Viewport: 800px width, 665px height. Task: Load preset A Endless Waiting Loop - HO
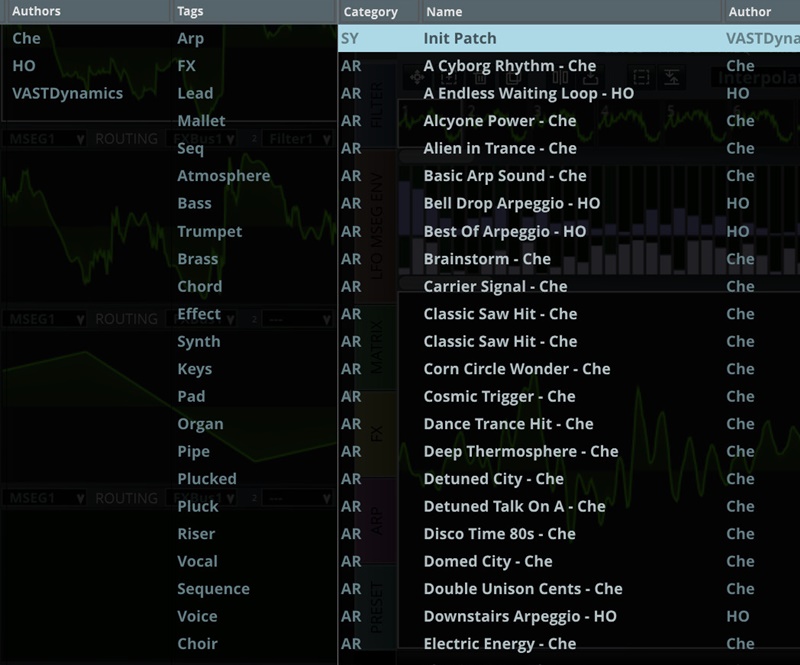529,93
